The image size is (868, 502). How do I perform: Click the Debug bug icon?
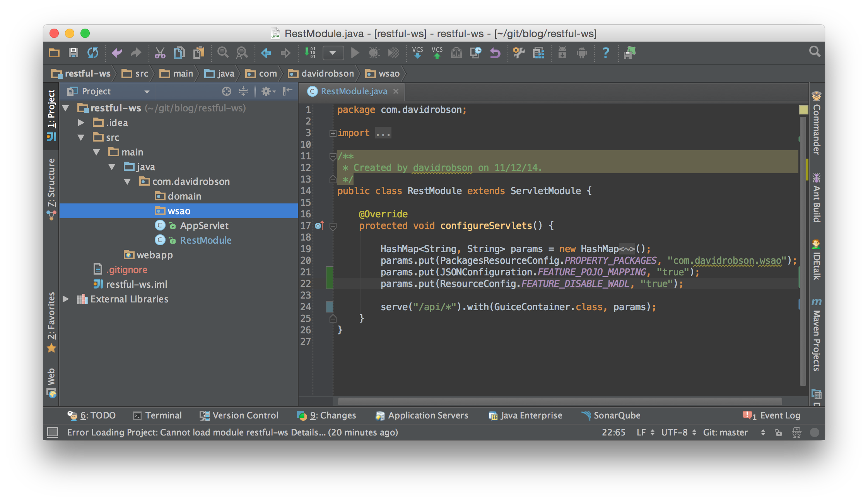[x=374, y=53]
